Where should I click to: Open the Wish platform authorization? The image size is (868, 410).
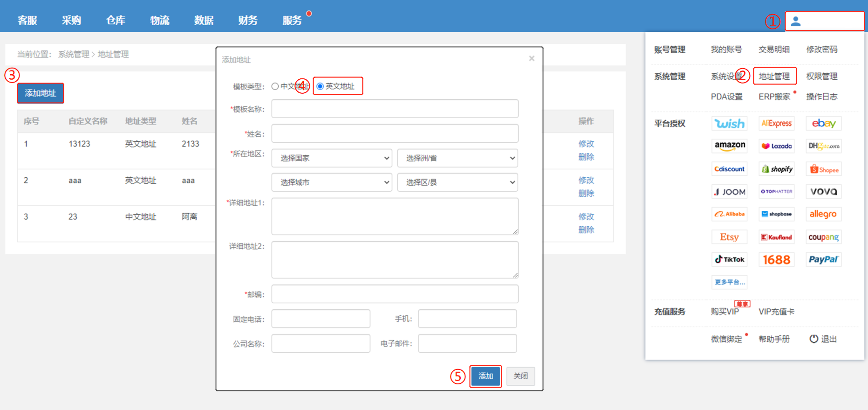pyautogui.click(x=730, y=124)
